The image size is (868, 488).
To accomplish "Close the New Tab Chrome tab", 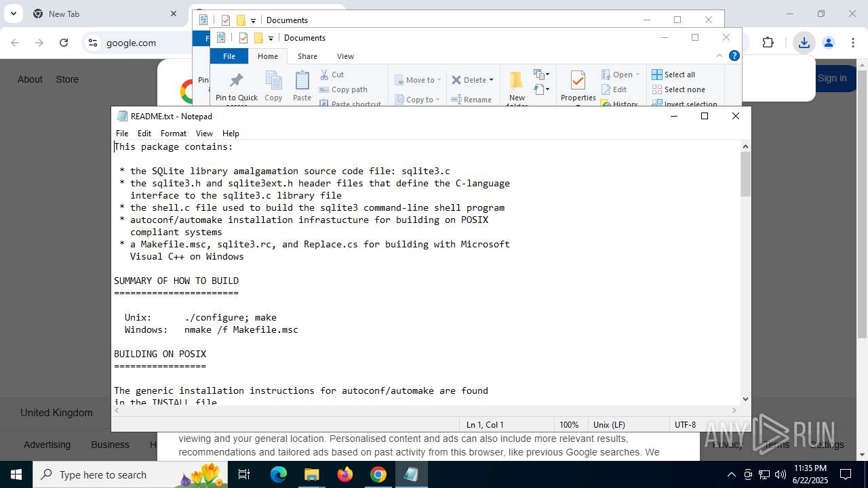I will tap(174, 14).
